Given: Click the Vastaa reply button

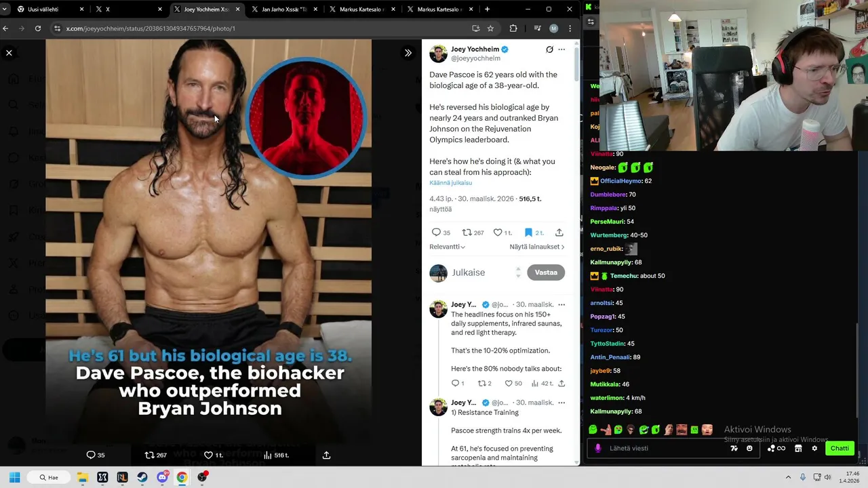Looking at the screenshot, I should 546,272.
